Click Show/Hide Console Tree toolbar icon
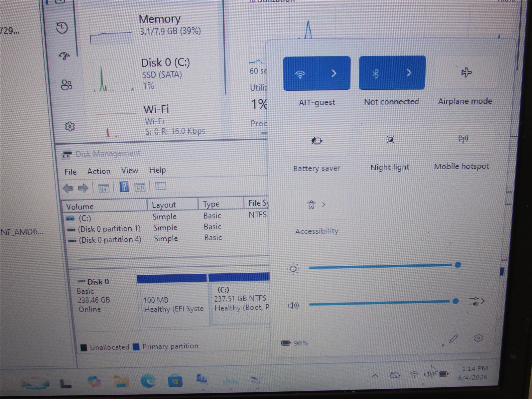This screenshot has height=399, width=532. pyautogui.click(x=104, y=188)
